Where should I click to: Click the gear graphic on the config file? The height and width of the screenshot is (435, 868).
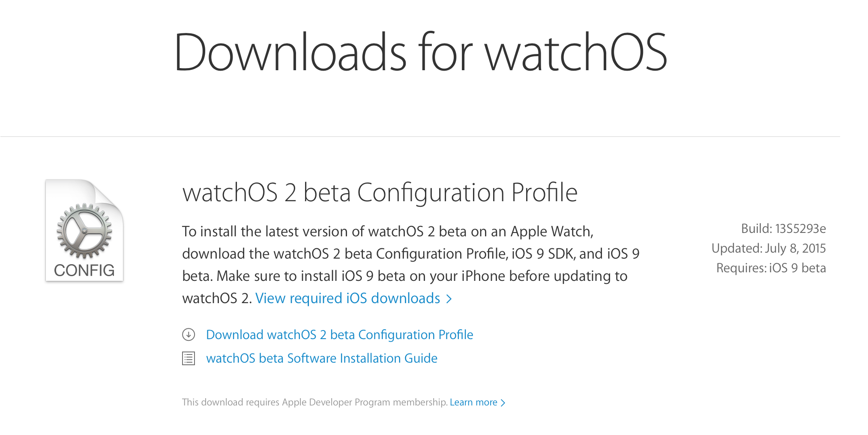84,231
